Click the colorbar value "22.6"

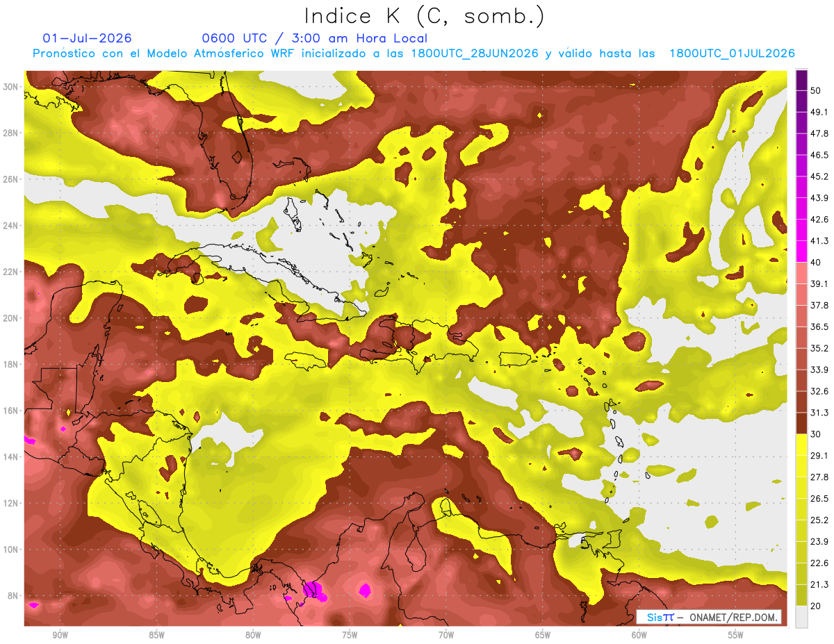point(819,563)
